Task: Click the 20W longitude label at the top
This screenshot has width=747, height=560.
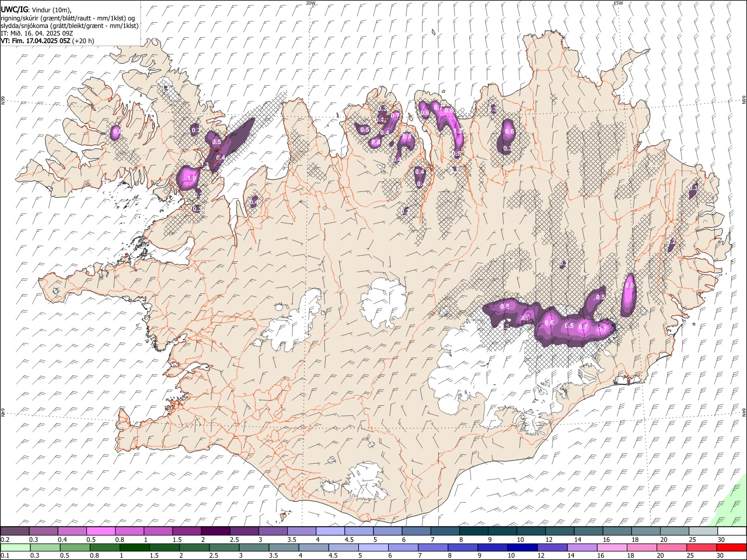Action: click(x=310, y=3)
